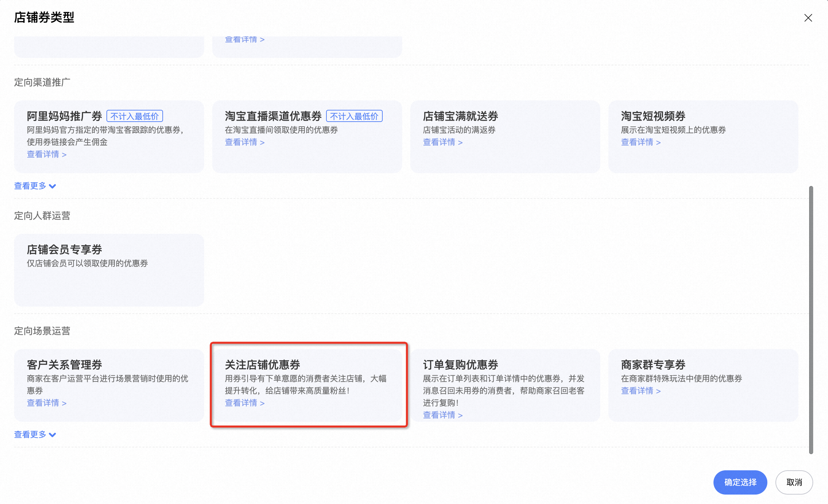Click the text 在商家群特殊玩法中使用的优惠券
This screenshot has height=504, width=828.
(681, 378)
